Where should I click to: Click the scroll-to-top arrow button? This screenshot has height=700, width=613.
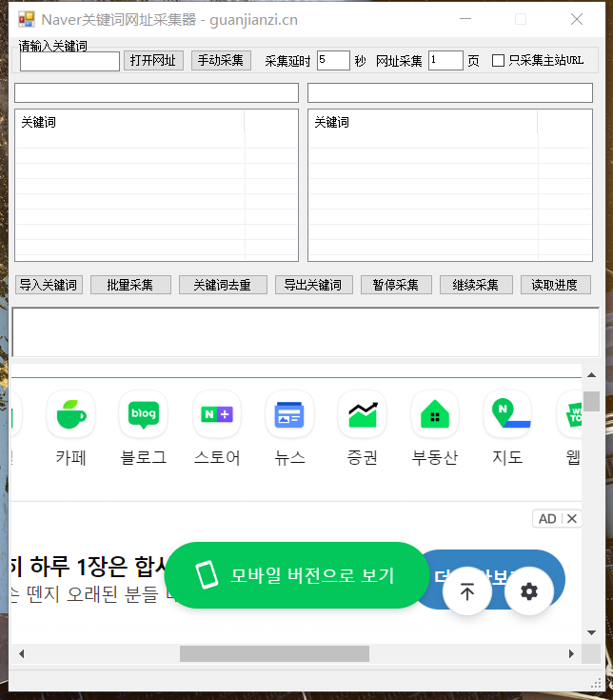click(467, 591)
